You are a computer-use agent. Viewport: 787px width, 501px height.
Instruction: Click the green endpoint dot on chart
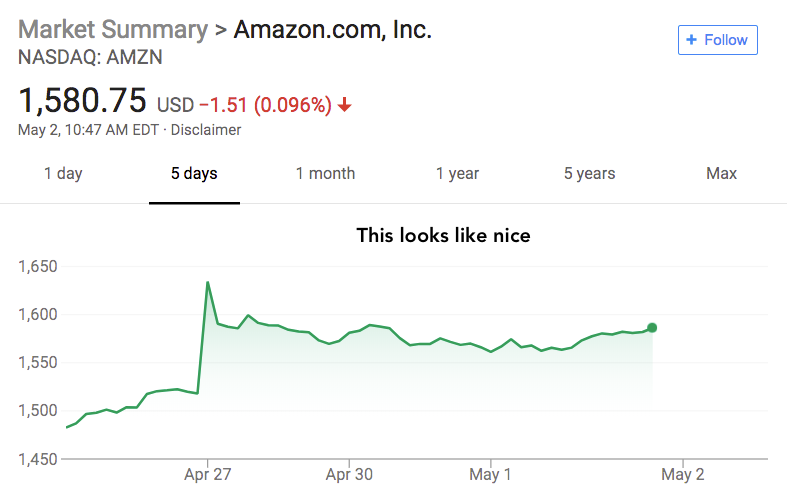652,327
